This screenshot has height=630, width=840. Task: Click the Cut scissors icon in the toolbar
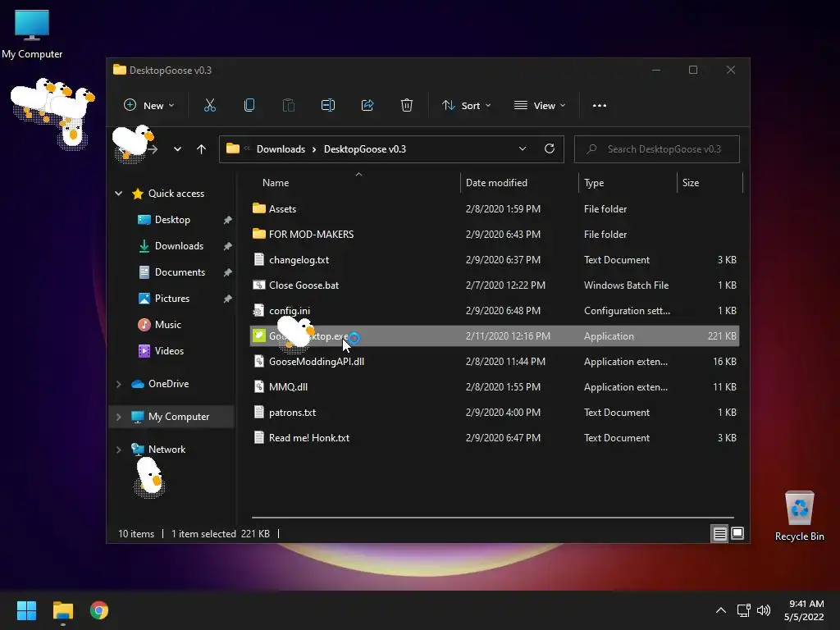(x=209, y=106)
